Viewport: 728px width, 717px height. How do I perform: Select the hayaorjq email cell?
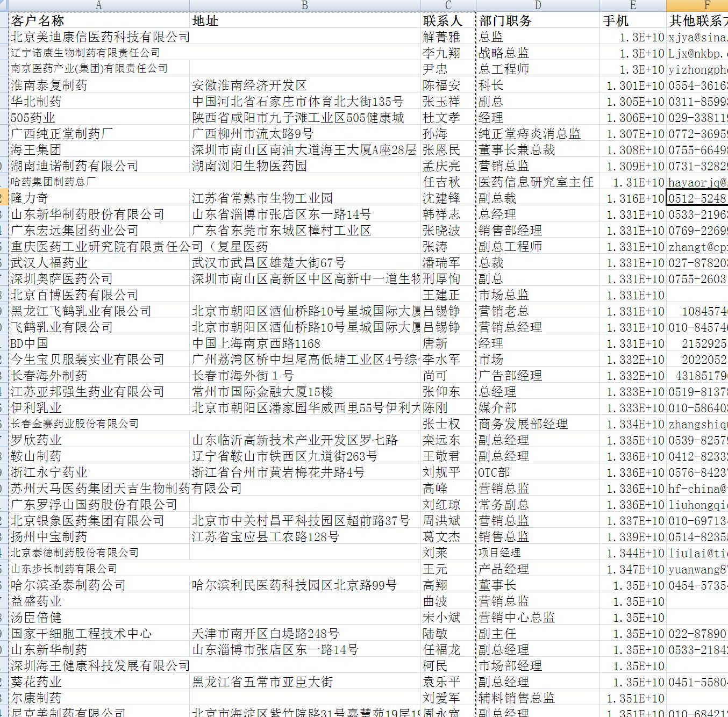tap(697, 182)
